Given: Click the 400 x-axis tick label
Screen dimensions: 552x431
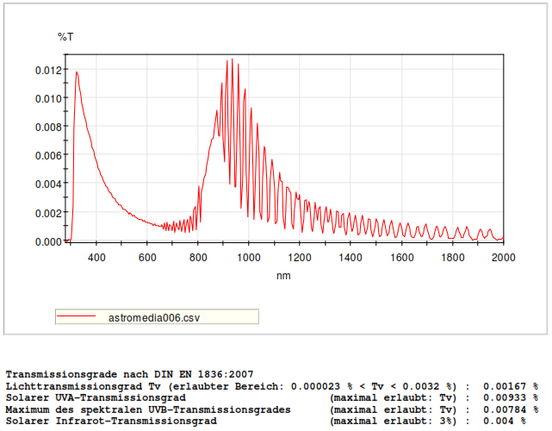Looking at the screenshot, I should 96,257.
